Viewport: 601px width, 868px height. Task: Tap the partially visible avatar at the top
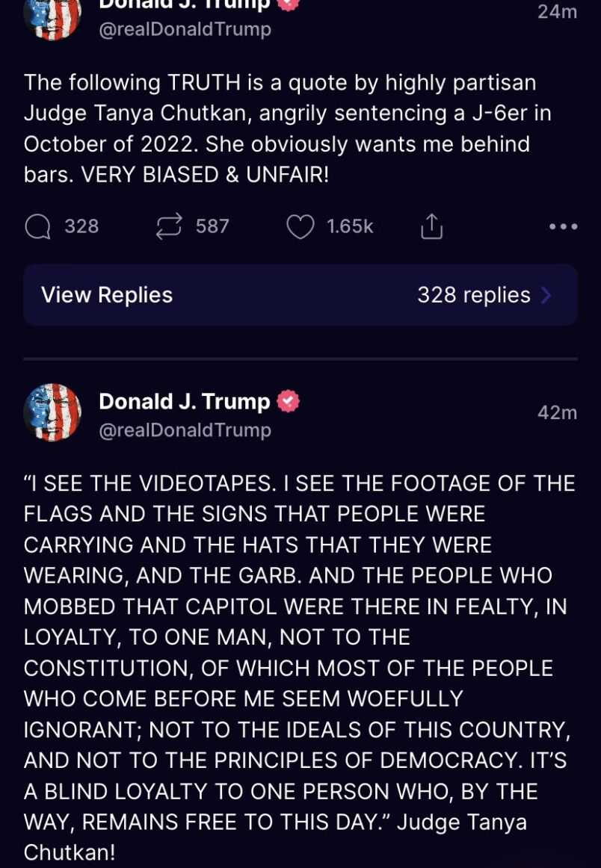click(x=52, y=16)
